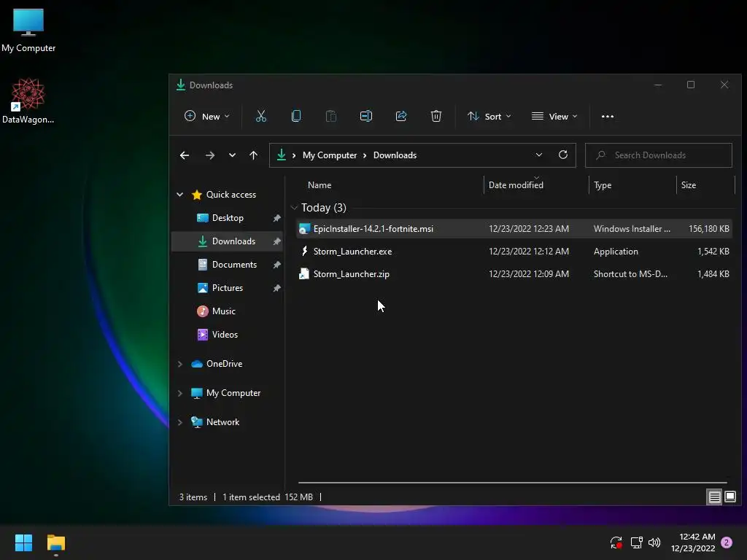Click the sync update tray icon
The width and height of the screenshot is (747, 560).
click(616, 542)
